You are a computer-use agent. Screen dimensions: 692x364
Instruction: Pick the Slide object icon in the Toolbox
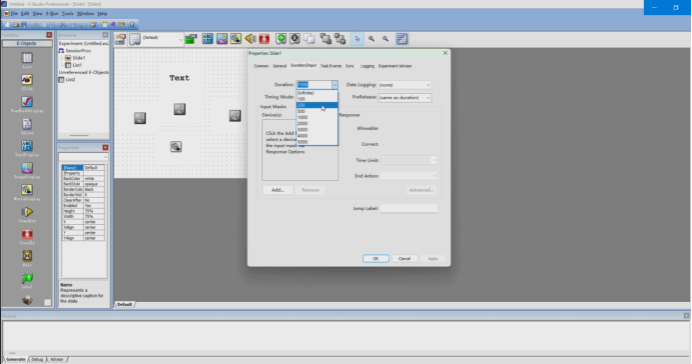coord(27,80)
